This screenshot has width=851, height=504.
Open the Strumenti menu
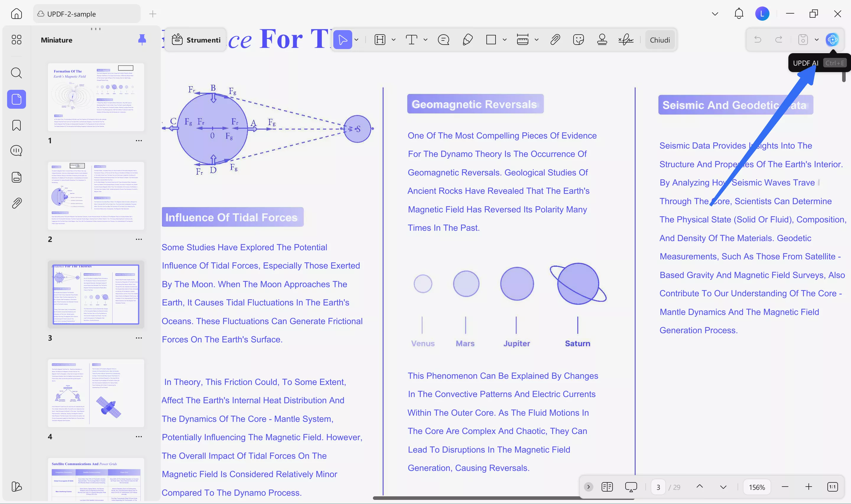point(196,40)
